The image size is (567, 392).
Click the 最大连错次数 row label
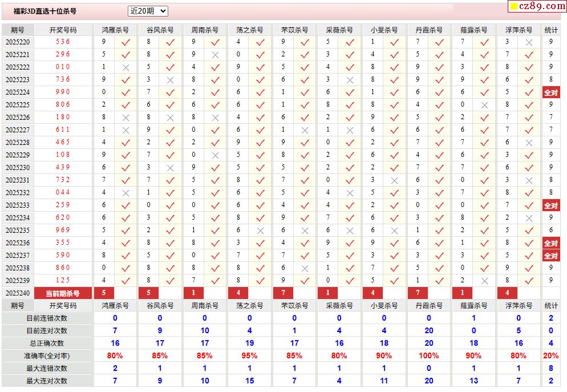47,369
